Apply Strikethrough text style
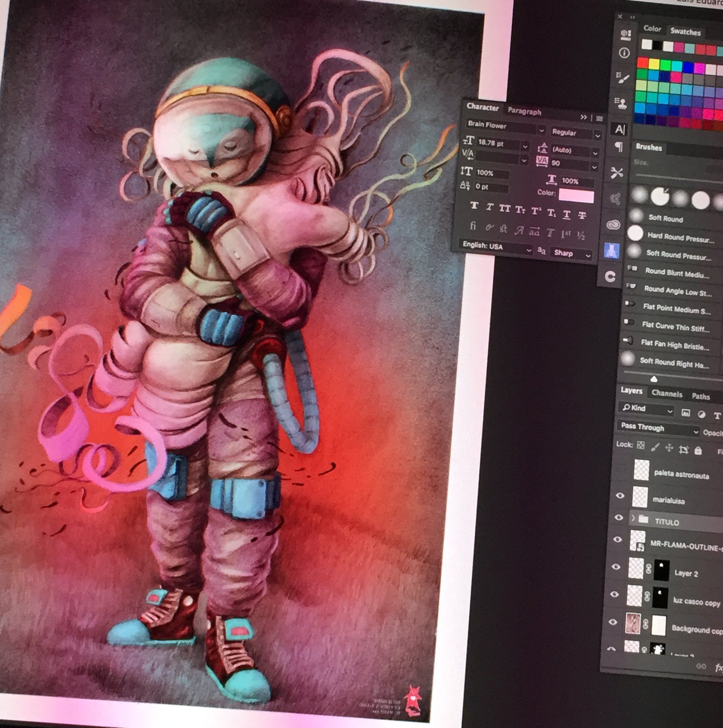 pyautogui.click(x=582, y=216)
